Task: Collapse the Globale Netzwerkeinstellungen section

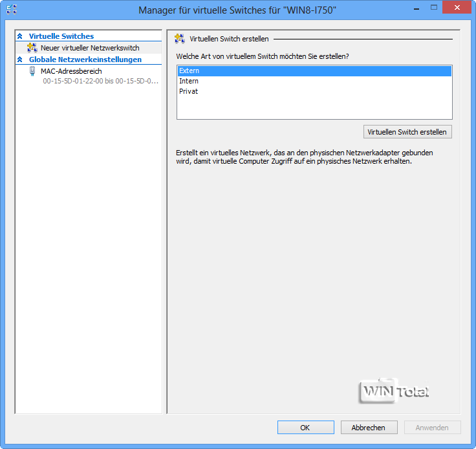Action: [20, 60]
